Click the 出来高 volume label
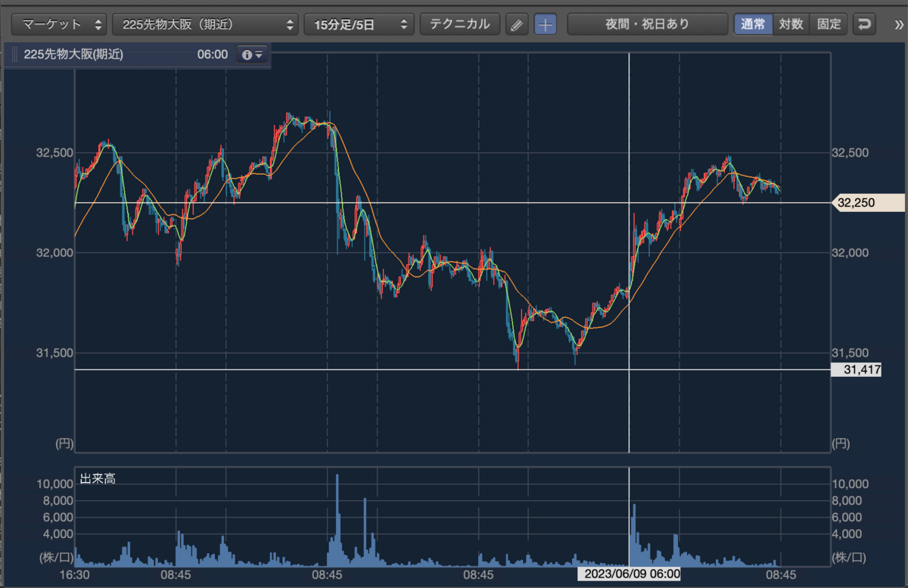Image resolution: width=908 pixels, height=588 pixels. tap(97, 478)
